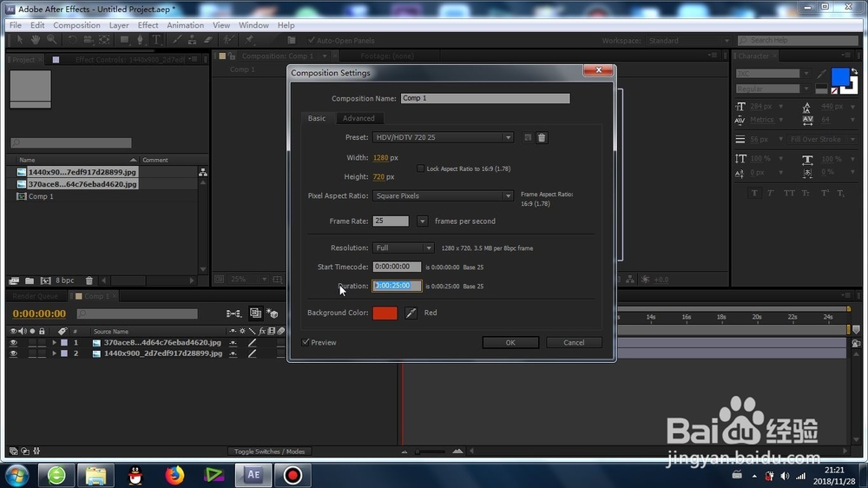Screen dimensions: 868x488
Task: Open the Frame Rate dropdown arrow
Action: 422,221
